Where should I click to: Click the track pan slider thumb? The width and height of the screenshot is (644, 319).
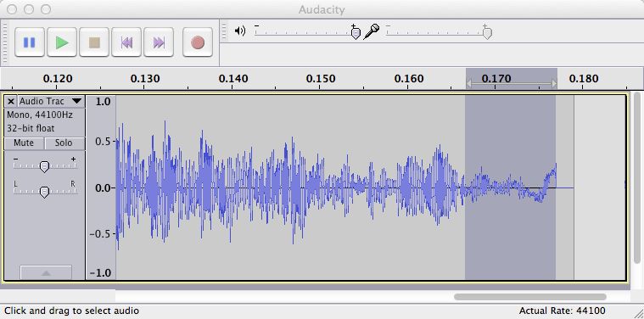click(x=44, y=192)
